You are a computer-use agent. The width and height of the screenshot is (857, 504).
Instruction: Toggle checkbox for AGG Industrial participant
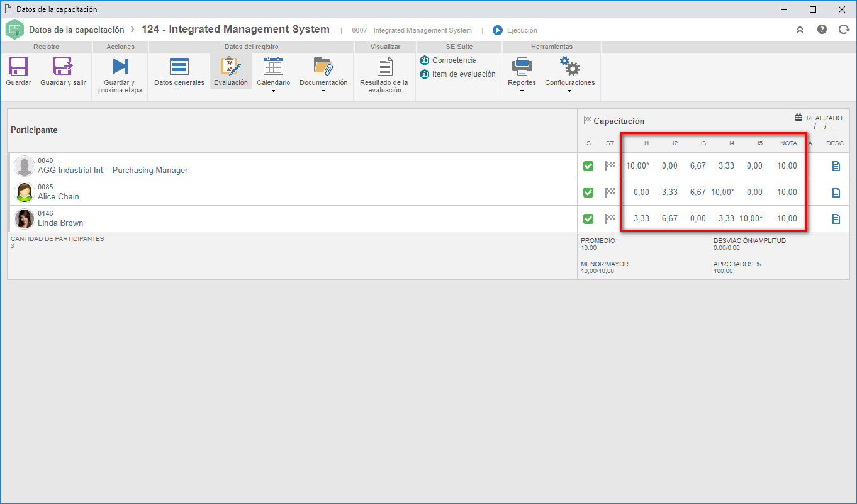coord(588,166)
